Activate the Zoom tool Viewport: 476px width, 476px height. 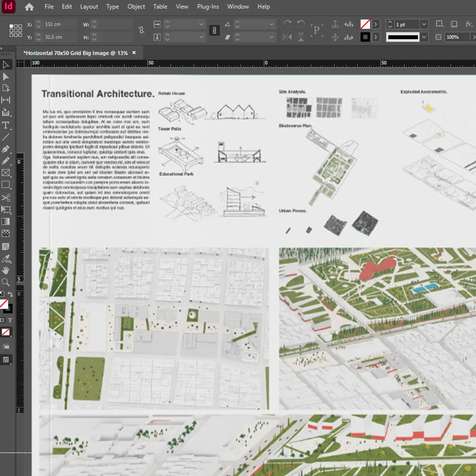pyautogui.click(x=6, y=282)
